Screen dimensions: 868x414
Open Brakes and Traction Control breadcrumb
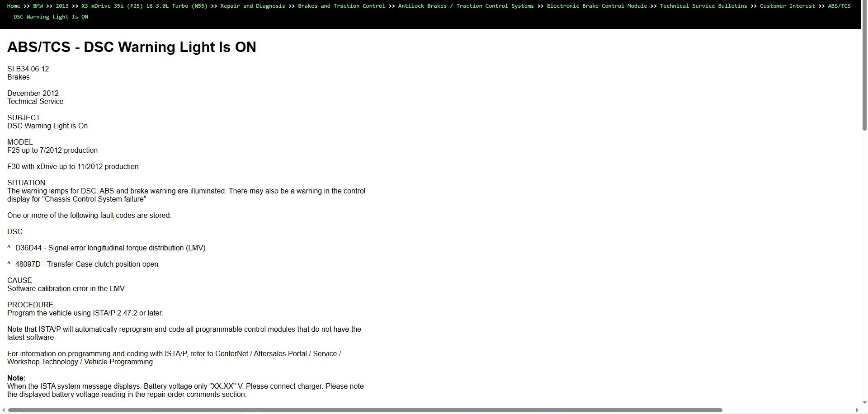[x=341, y=6]
